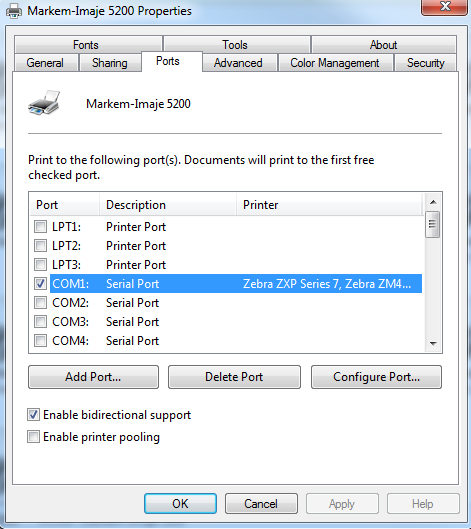471x529 pixels.
Task: Uncheck the COM1 port checkbox
Action: click(40, 283)
